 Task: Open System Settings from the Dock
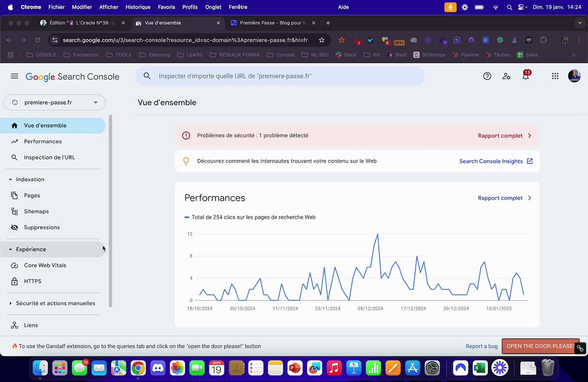click(x=432, y=368)
